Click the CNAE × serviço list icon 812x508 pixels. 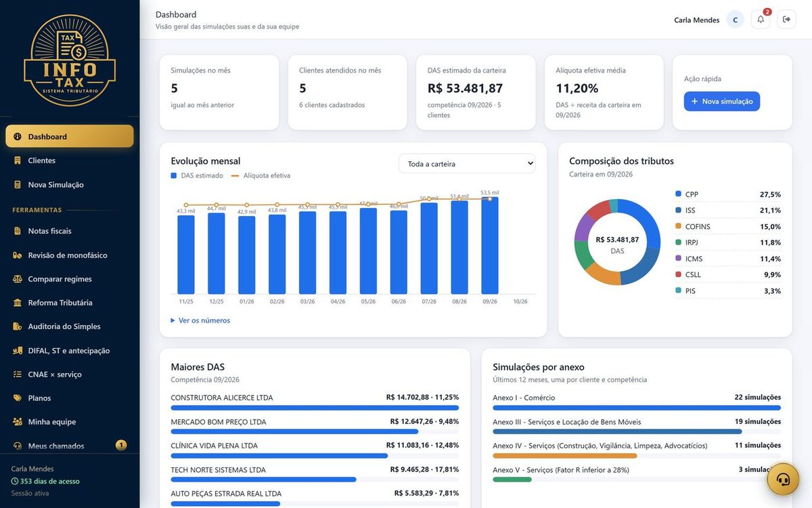click(x=18, y=375)
